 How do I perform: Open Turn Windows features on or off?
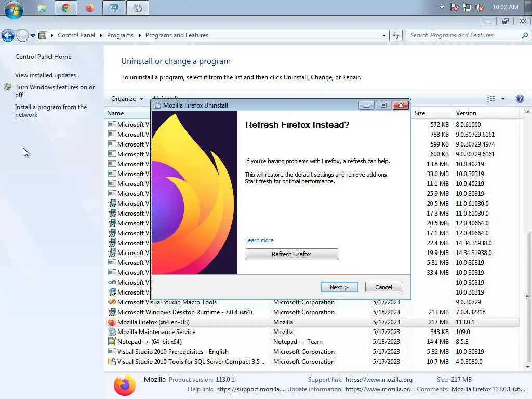[55, 91]
